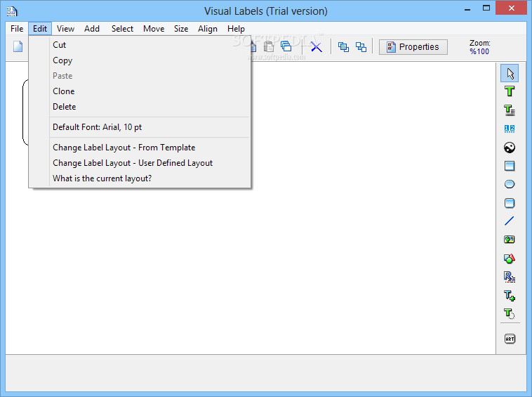Select the circular text tool
Viewport: 532px width, 397px height.
(510, 313)
